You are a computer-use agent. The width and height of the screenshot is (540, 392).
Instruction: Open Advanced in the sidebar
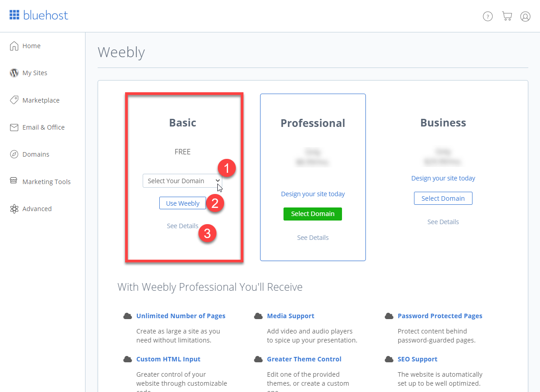[x=37, y=209]
